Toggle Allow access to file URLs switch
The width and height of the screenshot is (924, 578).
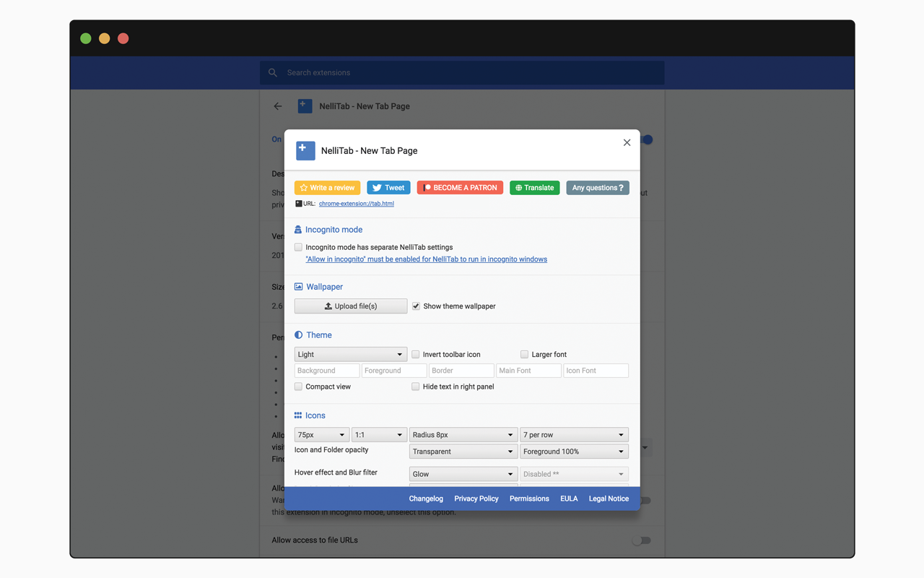[x=642, y=540]
